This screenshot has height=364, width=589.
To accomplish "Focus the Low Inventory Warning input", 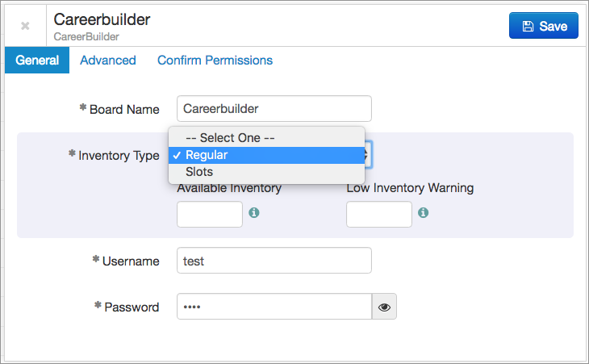I will (378, 214).
